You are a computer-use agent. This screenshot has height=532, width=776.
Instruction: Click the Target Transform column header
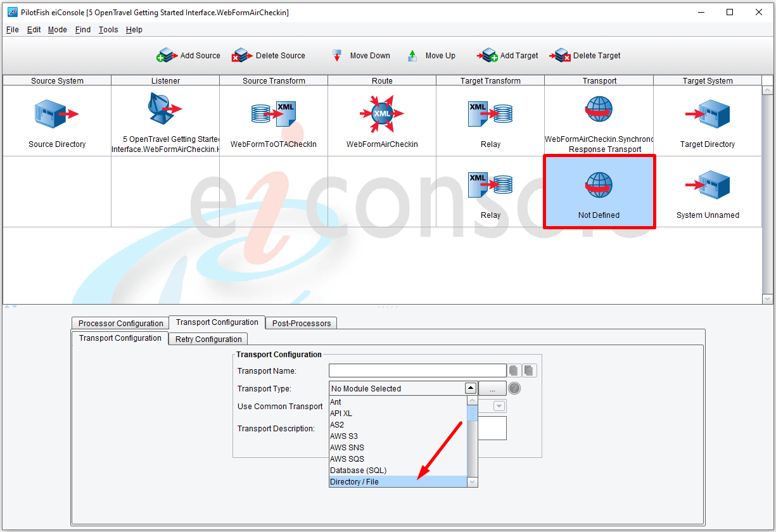tap(490, 80)
